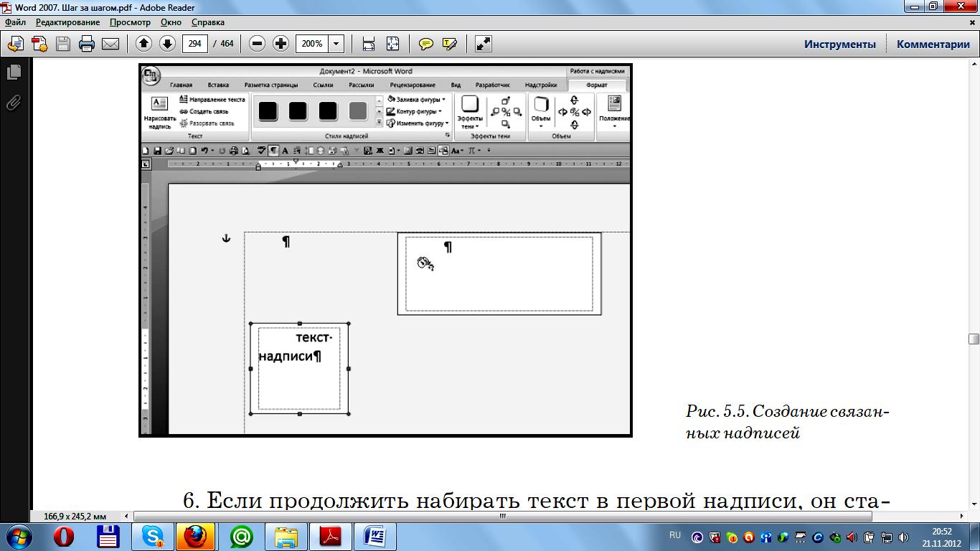Click the 200% zoom value field
The width and height of the screenshot is (980, 551).
[312, 44]
